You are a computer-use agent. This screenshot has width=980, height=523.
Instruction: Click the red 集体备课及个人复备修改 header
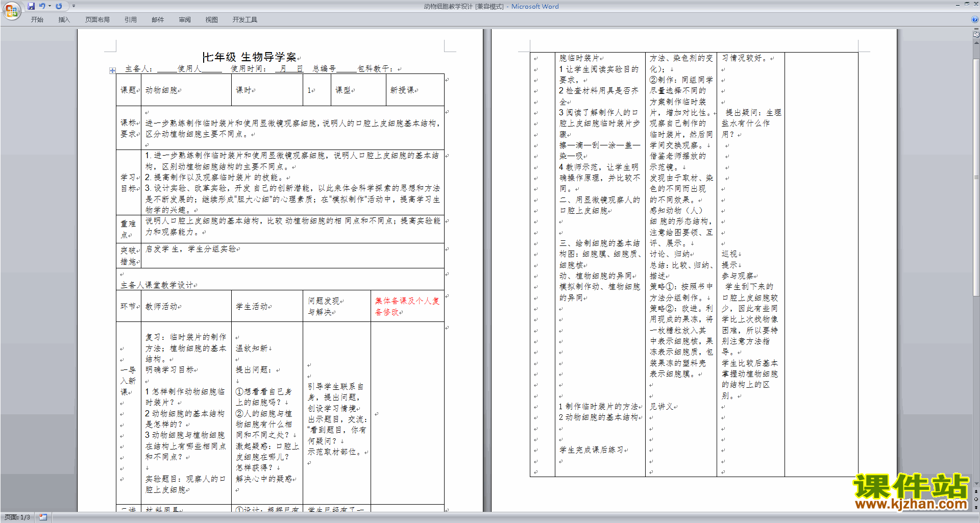[x=407, y=306]
